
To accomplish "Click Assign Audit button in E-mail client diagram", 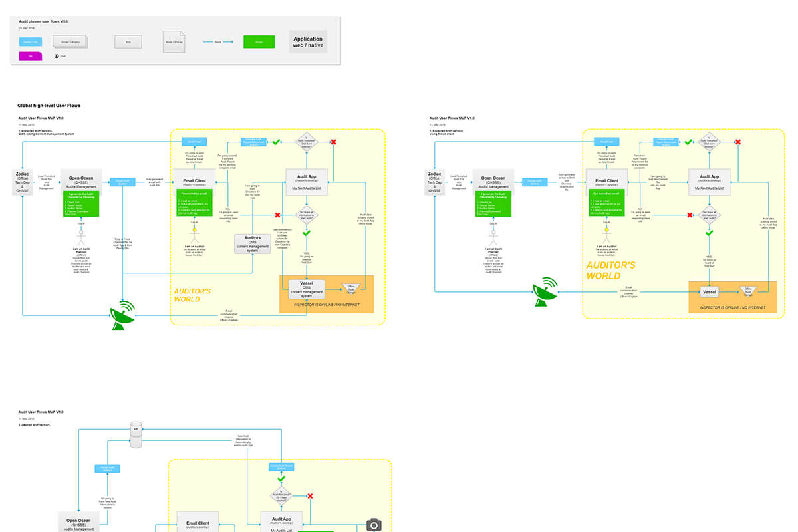I will click(535, 181).
